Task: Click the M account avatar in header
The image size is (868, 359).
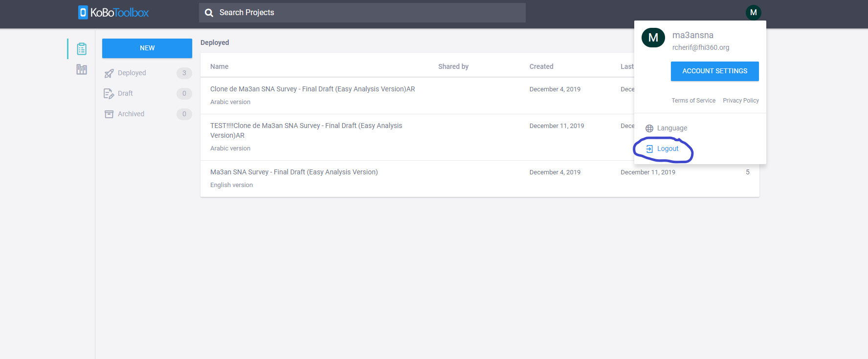Action: 753,13
